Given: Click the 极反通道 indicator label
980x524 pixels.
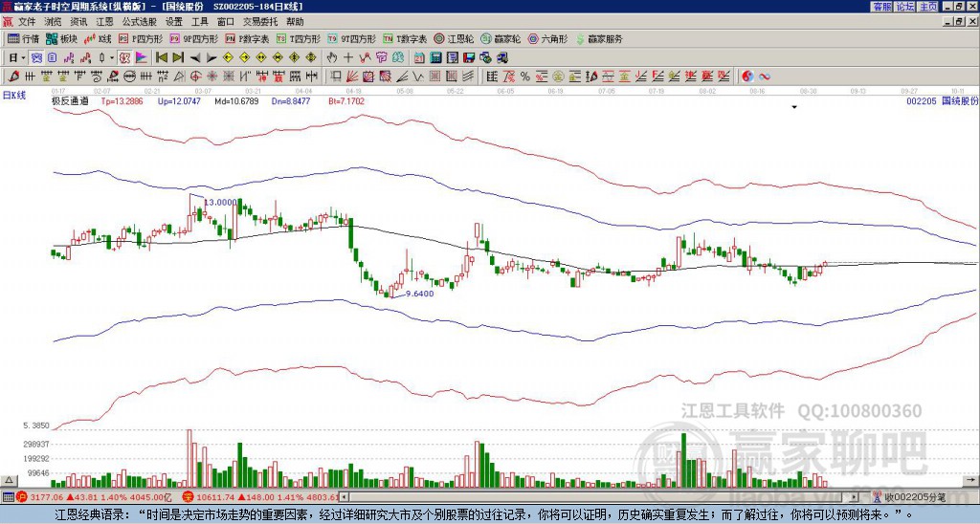Looking at the screenshot, I should point(70,100).
